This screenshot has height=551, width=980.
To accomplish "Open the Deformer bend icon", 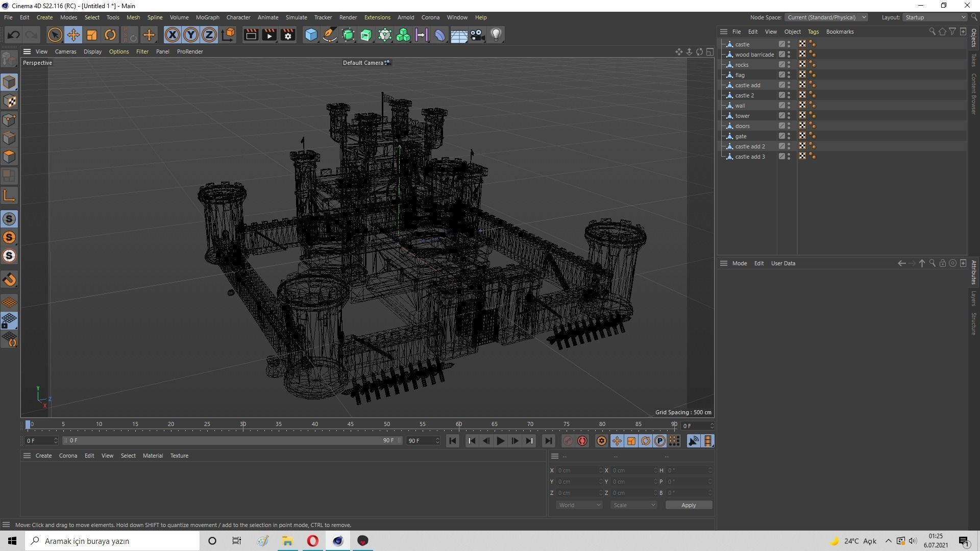I will click(x=440, y=35).
